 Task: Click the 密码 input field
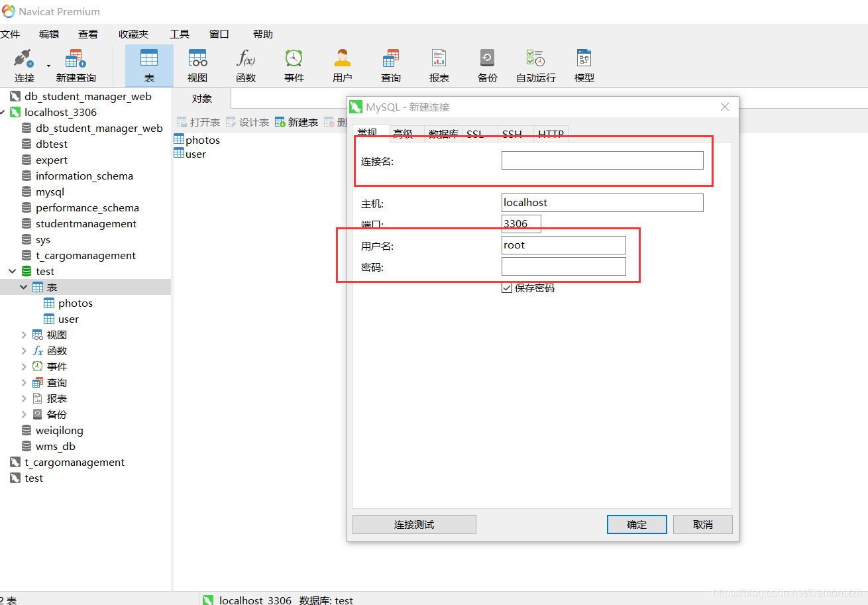point(564,266)
